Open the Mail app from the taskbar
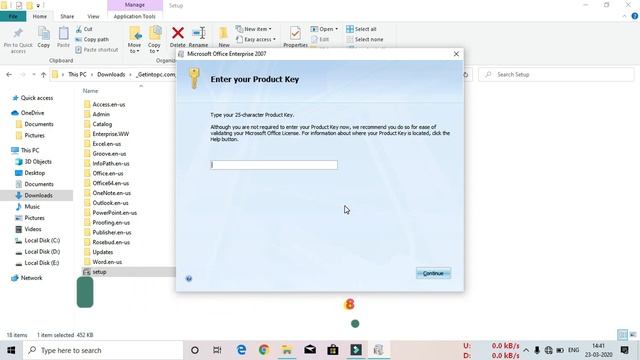This screenshot has height=360, width=640. pos(310,350)
